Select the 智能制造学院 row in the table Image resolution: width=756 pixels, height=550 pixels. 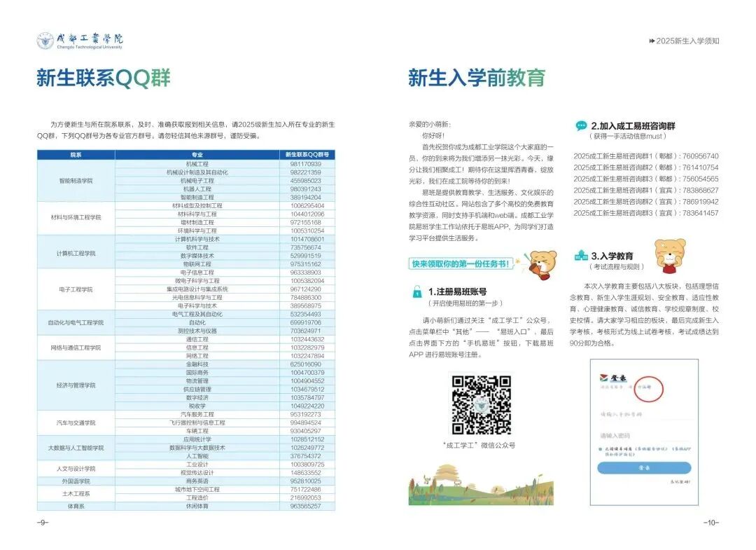[77, 179]
